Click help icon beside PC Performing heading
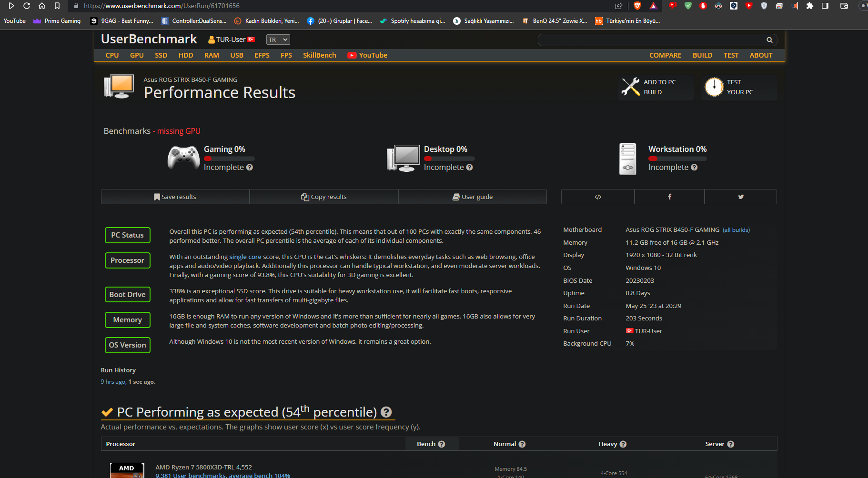The image size is (868, 478). (x=386, y=412)
